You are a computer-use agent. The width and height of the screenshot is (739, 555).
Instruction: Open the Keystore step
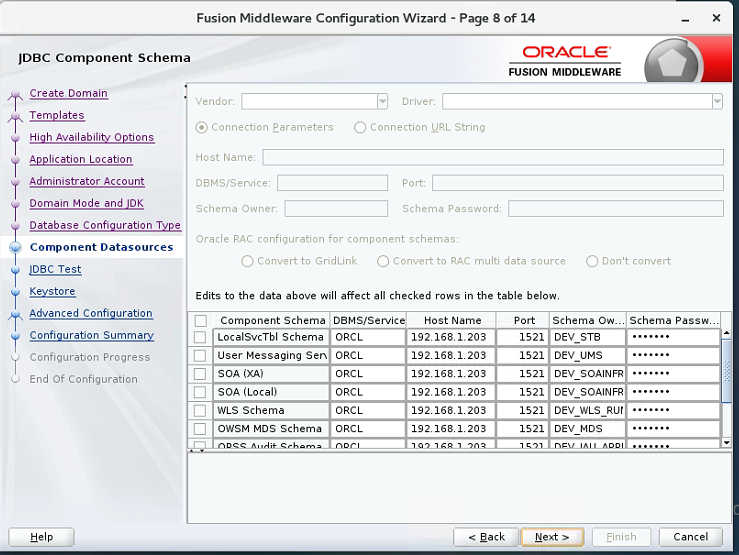click(52, 291)
